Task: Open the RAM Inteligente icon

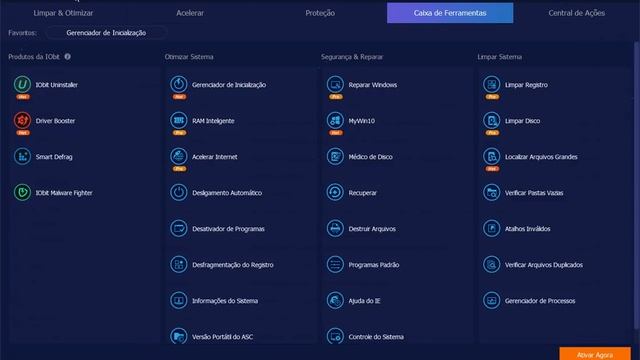Action: click(x=179, y=120)
